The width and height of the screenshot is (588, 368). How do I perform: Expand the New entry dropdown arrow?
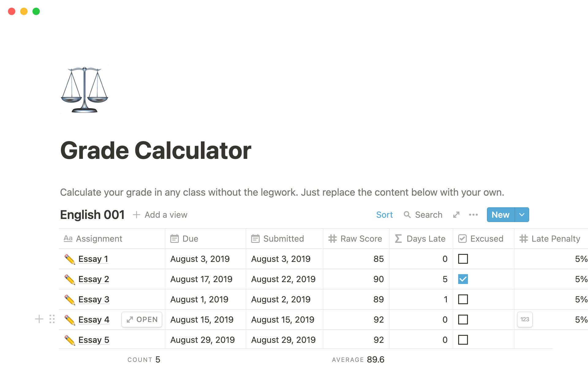click(x=522, y=215)
